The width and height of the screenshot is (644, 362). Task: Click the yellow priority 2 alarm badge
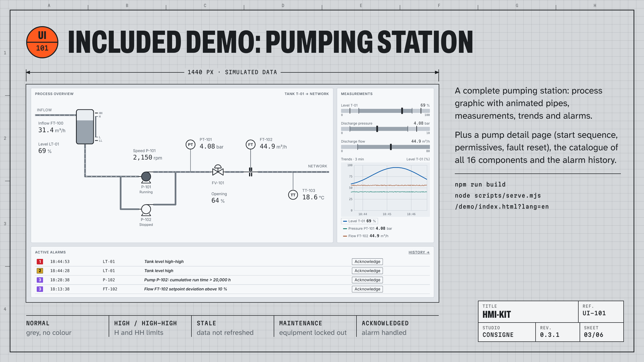pyautogui.click(x=40, y=271)
